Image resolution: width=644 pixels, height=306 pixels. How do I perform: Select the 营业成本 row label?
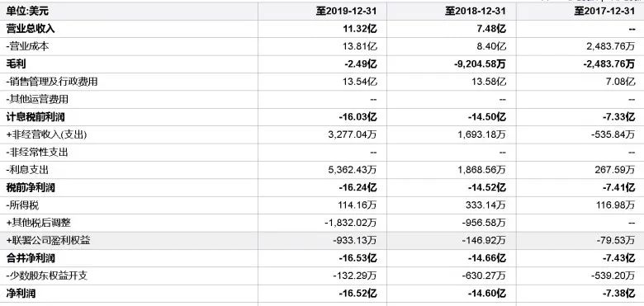(x=27, y=46)
